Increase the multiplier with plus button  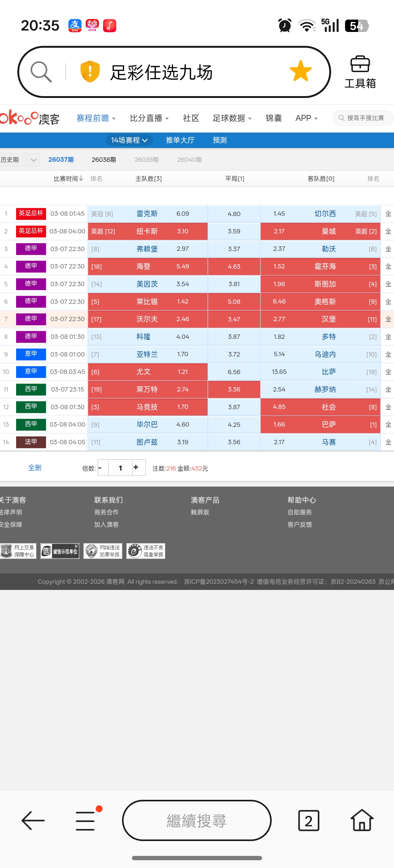(136, 467)
